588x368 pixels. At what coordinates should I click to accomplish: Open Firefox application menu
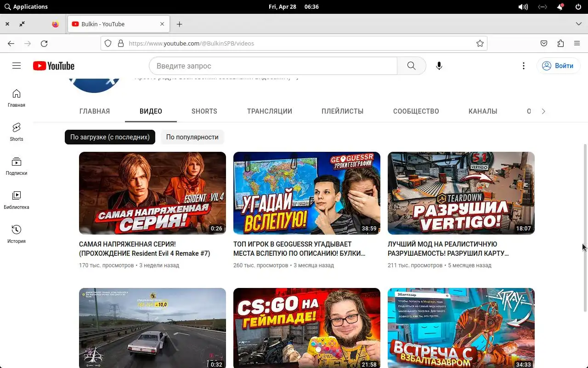point(577,43)
